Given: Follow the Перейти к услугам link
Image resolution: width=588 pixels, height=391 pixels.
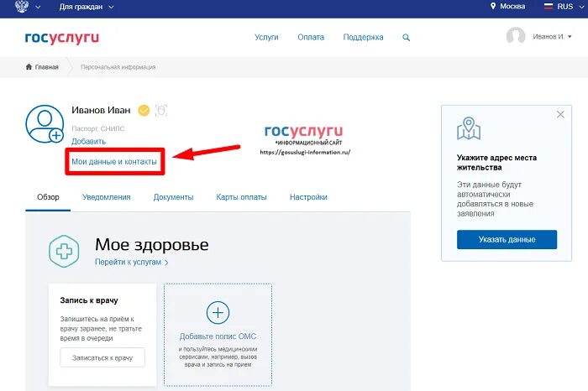Looking at the screenshot, I should pyautogui.click(x=132, y=262).
